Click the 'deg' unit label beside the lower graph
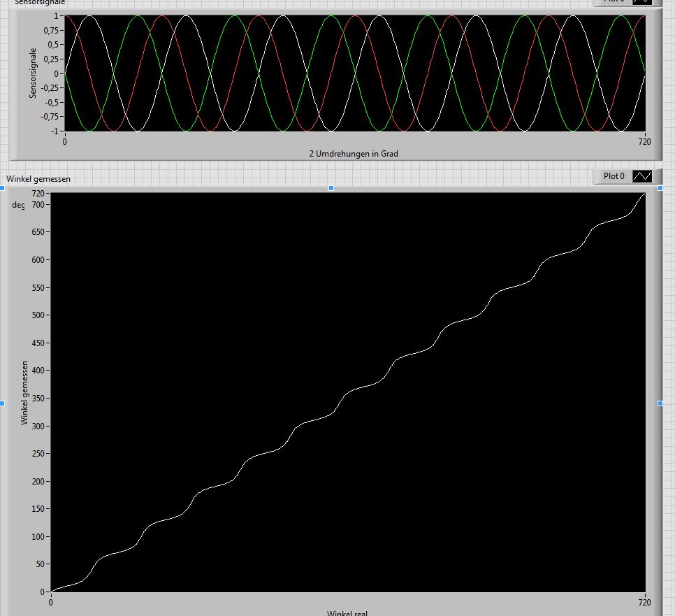Viewport: 675px width, 616px height. tap(18, 205)
